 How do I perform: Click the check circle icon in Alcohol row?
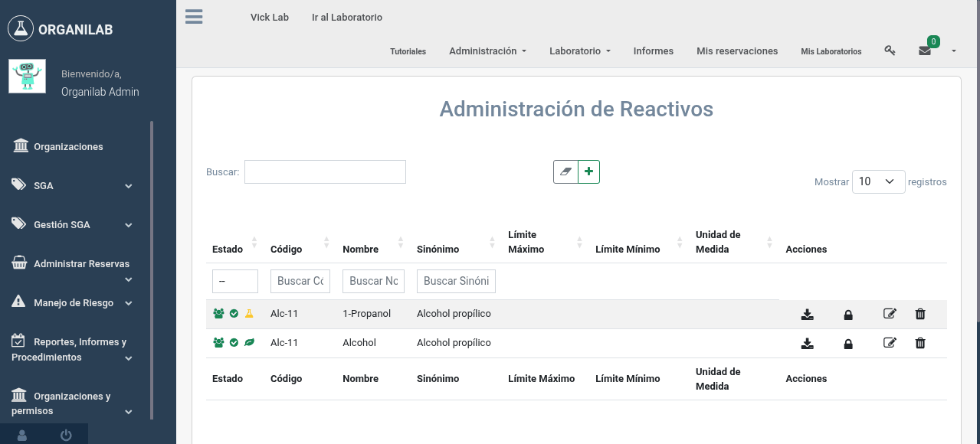pyautogui.click(x=234, y=343)
